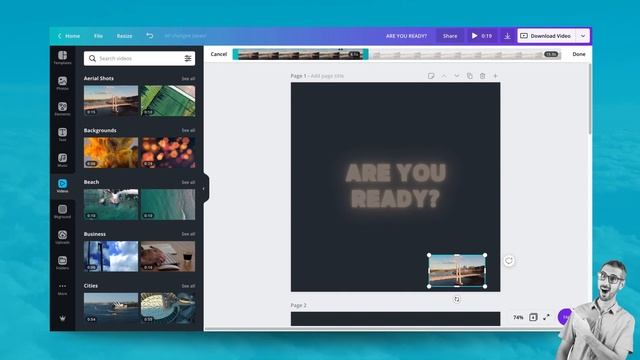Select the ocean waves beach video thumbnail
The image size is (640, 360).
coord(168,204)
